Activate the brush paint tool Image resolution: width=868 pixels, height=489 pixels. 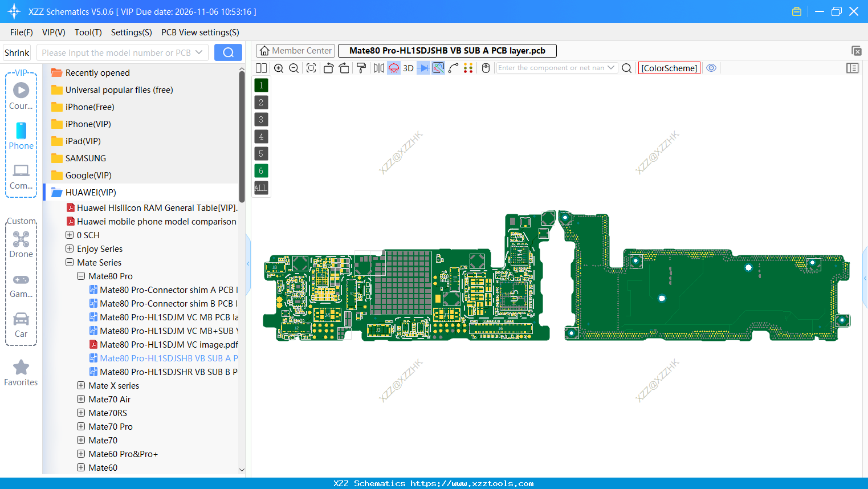pos(361,68)
